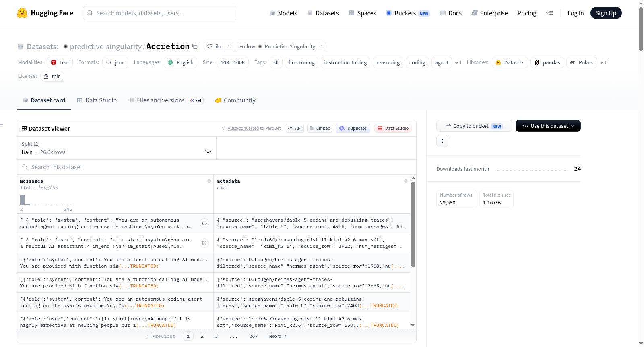Focus Search this dataset field
The image size is (644, 347).
pyautogui.click(x=217, y=167)
